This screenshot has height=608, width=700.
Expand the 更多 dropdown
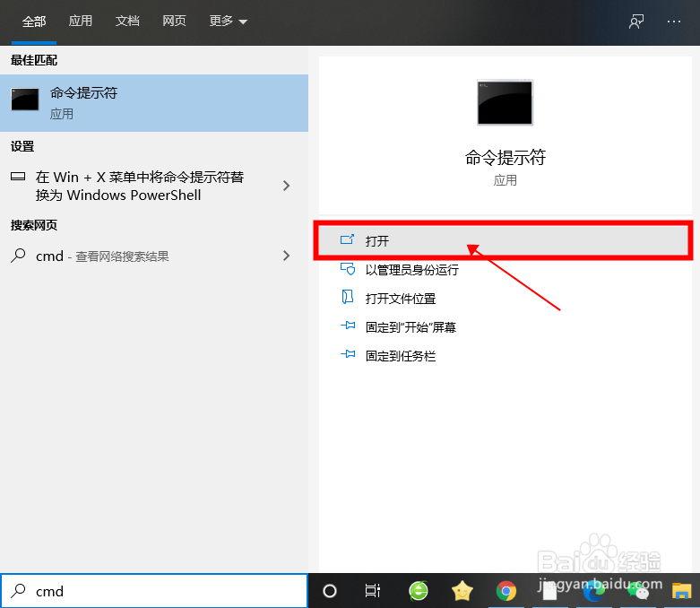click(229, 21)
